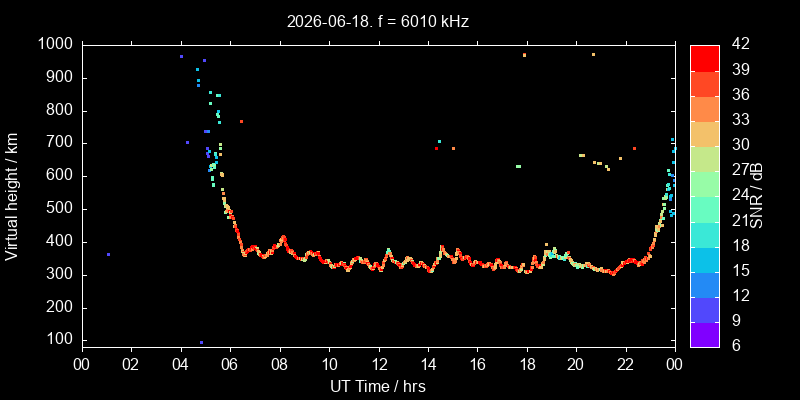Image resolution: width=800 pixels, height=400 pixels.
Task: Click the orange point near 18 UT at top
Action: click(x=524, y=55)
